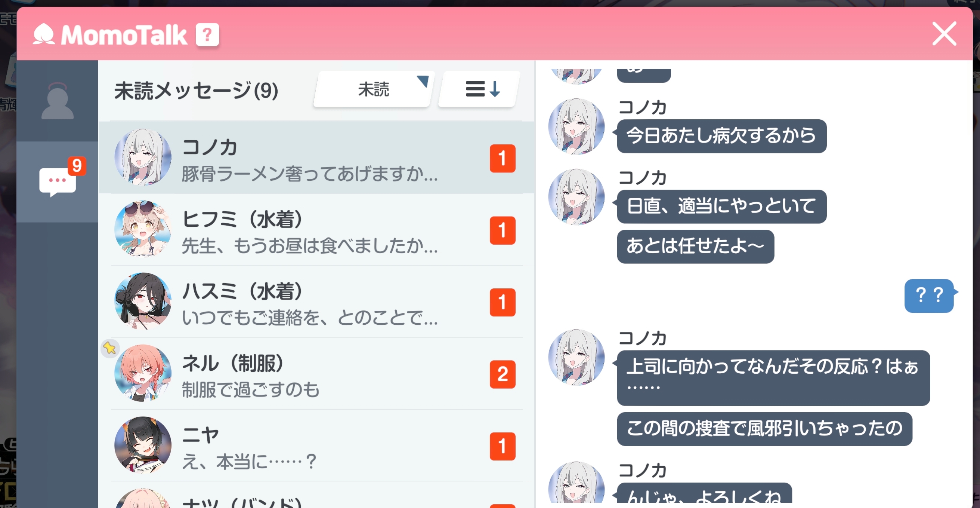This screenshot has height=508, width=980.
Task: Click the MomoTalk peach logo icon
Action: pyautogui.click(x=44, y=34)
